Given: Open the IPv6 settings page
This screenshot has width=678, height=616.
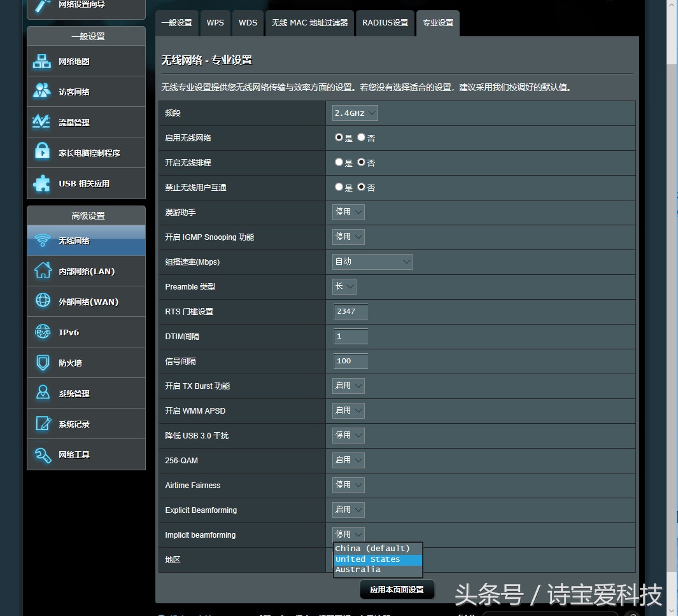Looking at the screenshot, I should tap(86, 332).
